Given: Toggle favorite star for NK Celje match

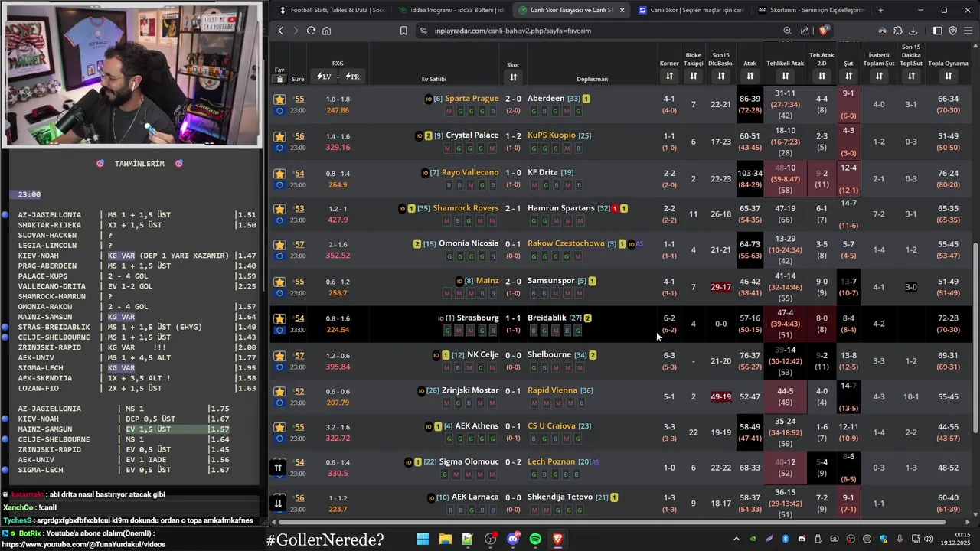Looking at the screenshot, I should point(279,356).
